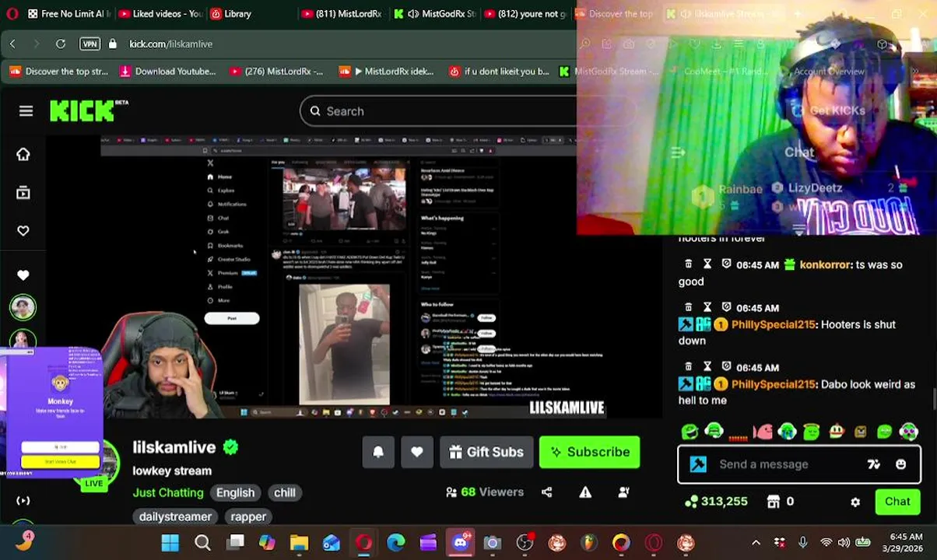Delete the 'Hooters is shut down' message
937x560 pixels.
pyautogui.click(x=688, y=307)
